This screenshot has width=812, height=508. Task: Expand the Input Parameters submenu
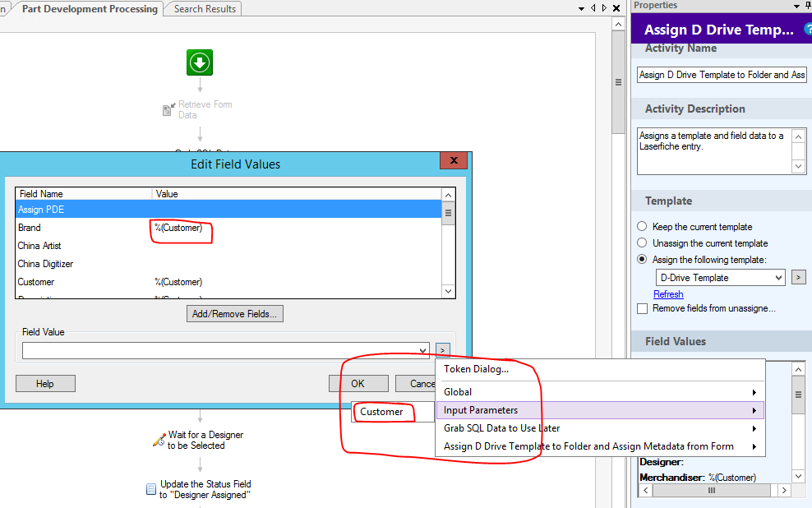(x=600, y=410)
